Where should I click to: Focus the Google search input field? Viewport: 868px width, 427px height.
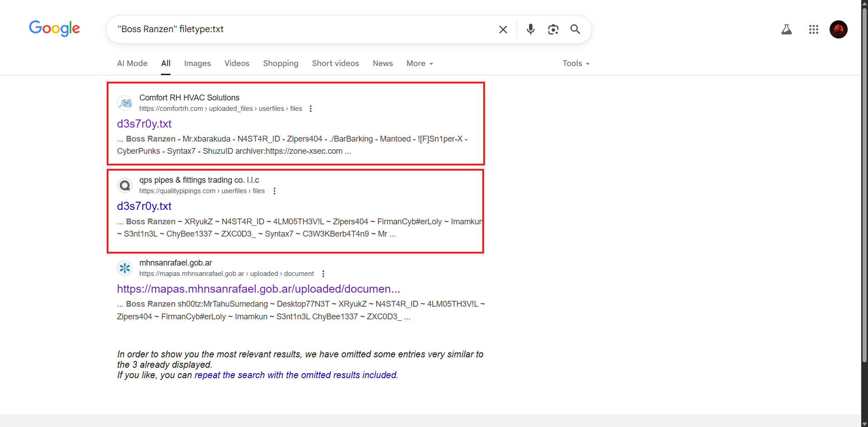[x=303, y=29]
